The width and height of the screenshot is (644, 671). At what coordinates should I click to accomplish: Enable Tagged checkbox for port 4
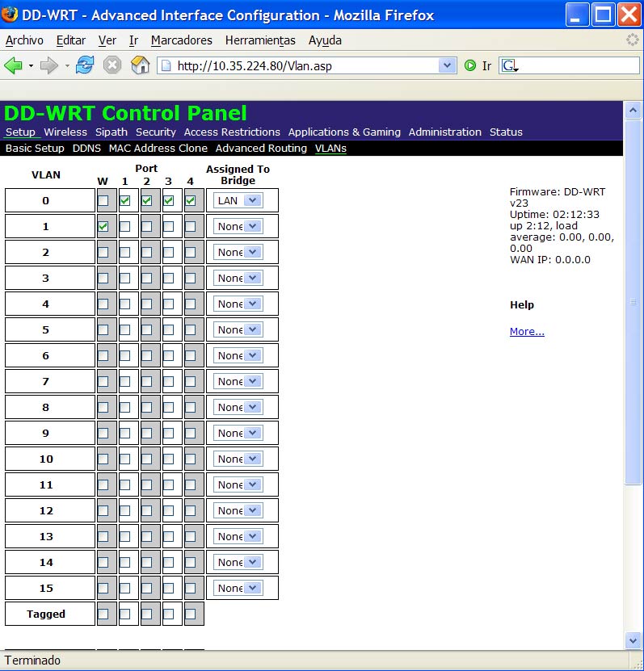click(x=191, y=614)
